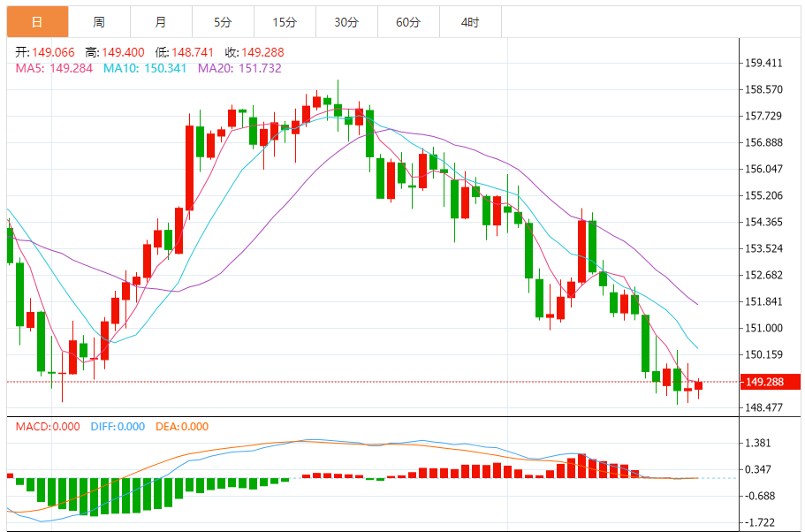Viewport: 805px width, 532px height.
Task: Open the 30分 chart tab
Action: [346, 22]
